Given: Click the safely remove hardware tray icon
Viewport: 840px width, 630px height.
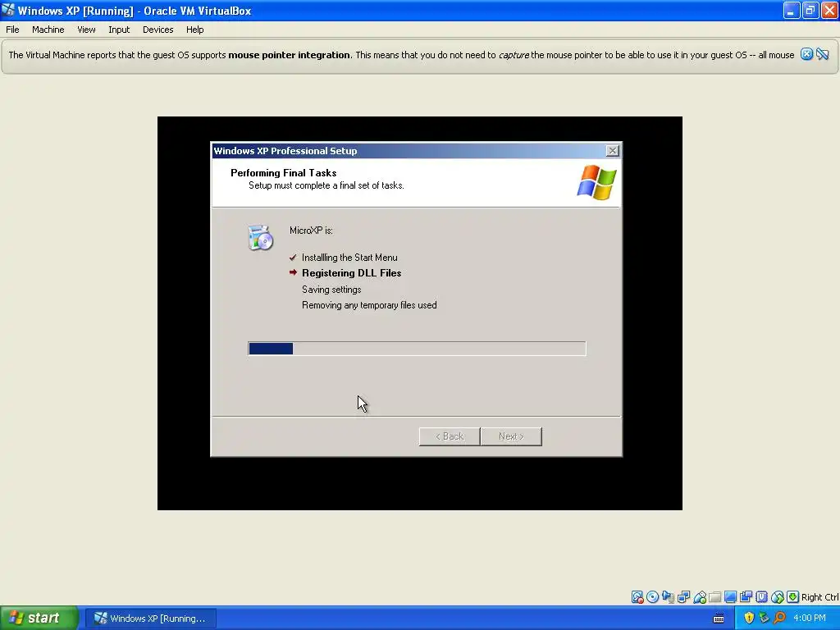Looking at the screenshot, I should pos(765,618).
